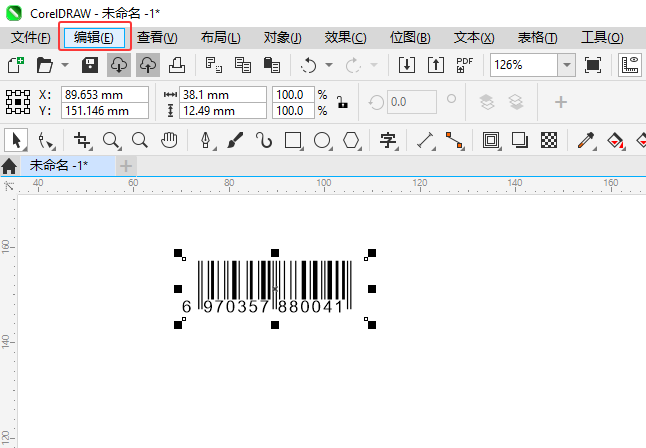Viewport: 646px width, 448px height.
Task: Select the Pick arrow tool
Action: [16, 140]
